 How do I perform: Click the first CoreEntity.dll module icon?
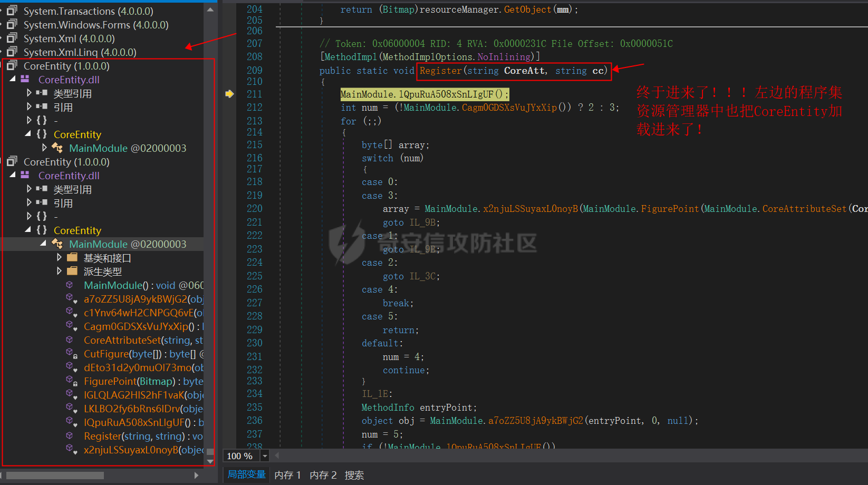coord(25,79)
